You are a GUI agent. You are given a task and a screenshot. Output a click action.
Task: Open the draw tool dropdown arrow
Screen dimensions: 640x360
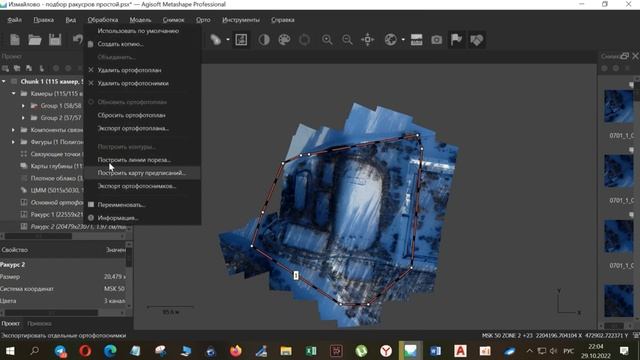(228, 40)
